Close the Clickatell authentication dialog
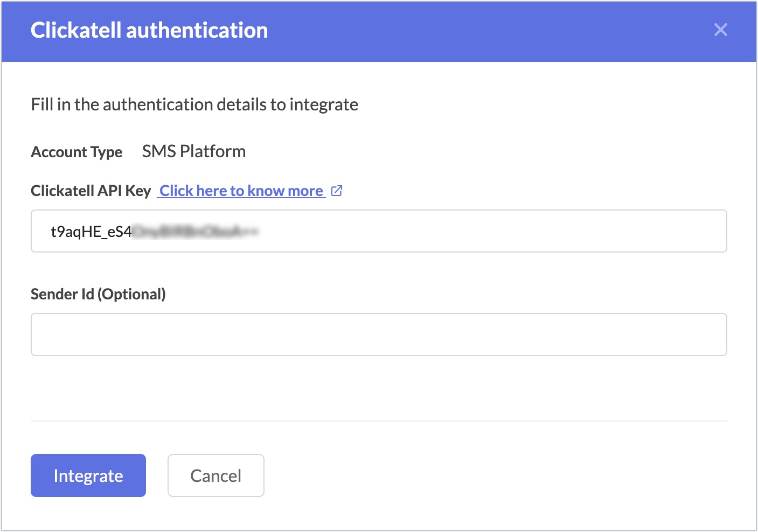The height and width of the screenshot is (532, 758). point(720,30)
